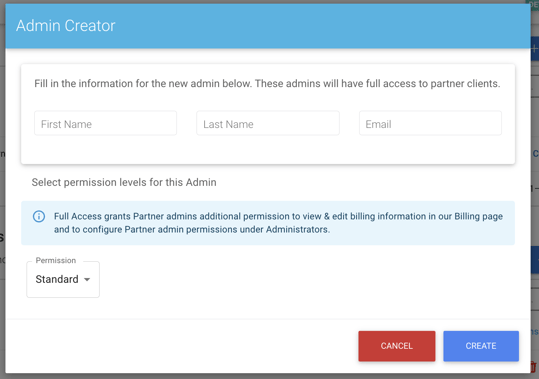
Task: Click the blue info circle icon
Action: (39, 216)
